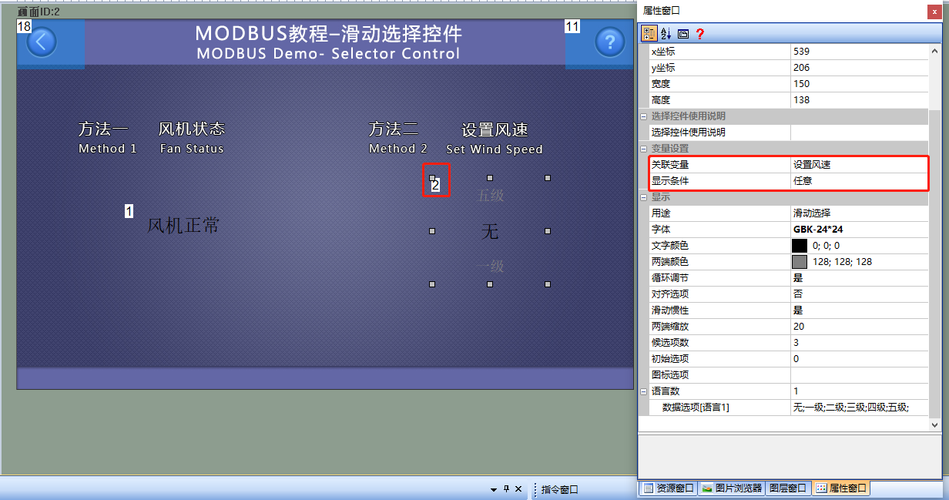Screen dimensions: 949x500
Task: Switch to 图片浏览器 tab
Action: click(731, 488)
